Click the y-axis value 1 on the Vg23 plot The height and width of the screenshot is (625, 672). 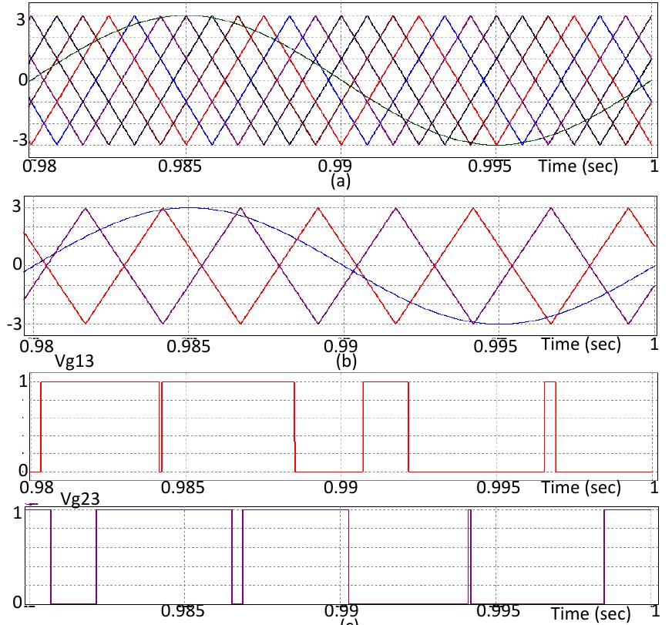(17, 512)
